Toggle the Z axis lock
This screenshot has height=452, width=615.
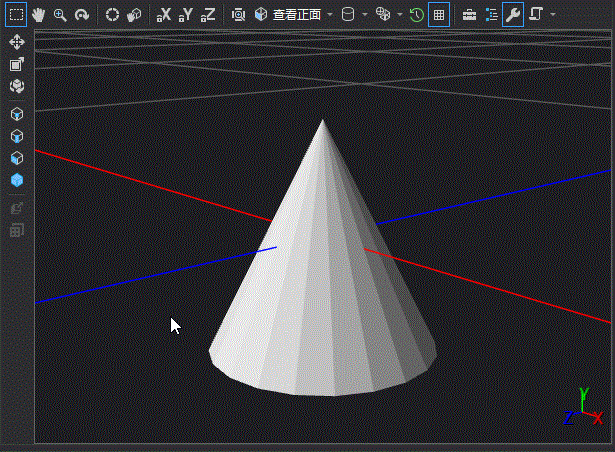pos(208,15)
